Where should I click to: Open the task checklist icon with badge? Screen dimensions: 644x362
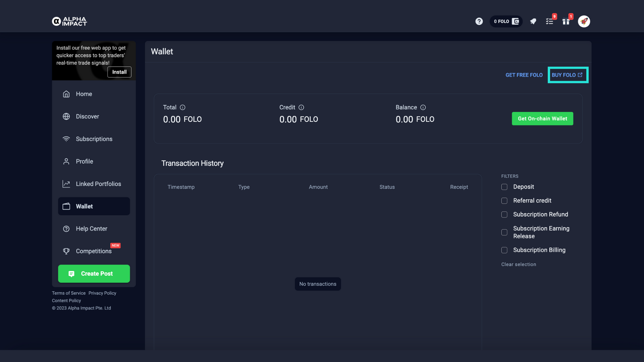(x=549, y=21)
